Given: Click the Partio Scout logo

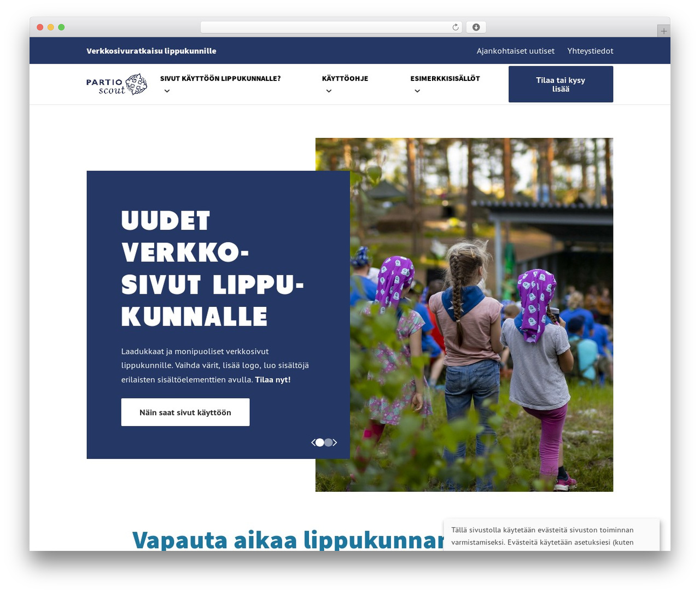Looking at the screenshot, I should tap(116, 84).
